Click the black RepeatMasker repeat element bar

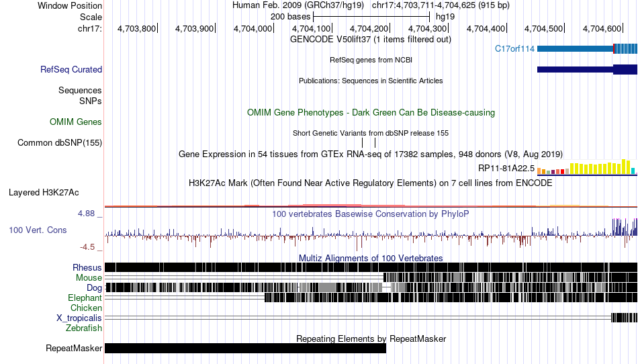coord(245,348)
